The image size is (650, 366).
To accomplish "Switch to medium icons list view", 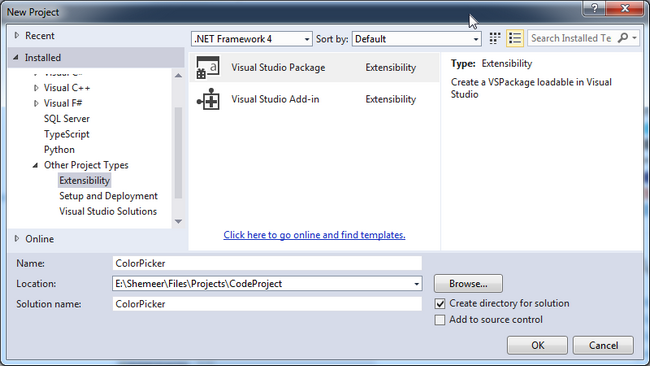I will click(x=515, y=39).
